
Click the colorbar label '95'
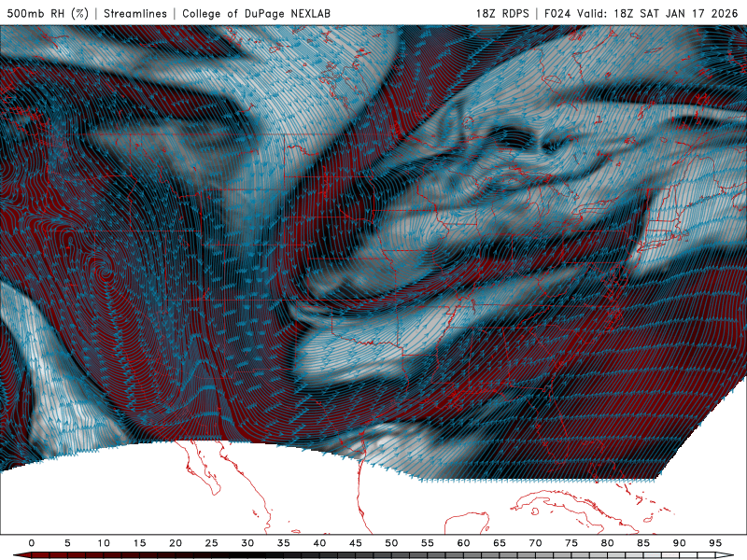point(715,543)
